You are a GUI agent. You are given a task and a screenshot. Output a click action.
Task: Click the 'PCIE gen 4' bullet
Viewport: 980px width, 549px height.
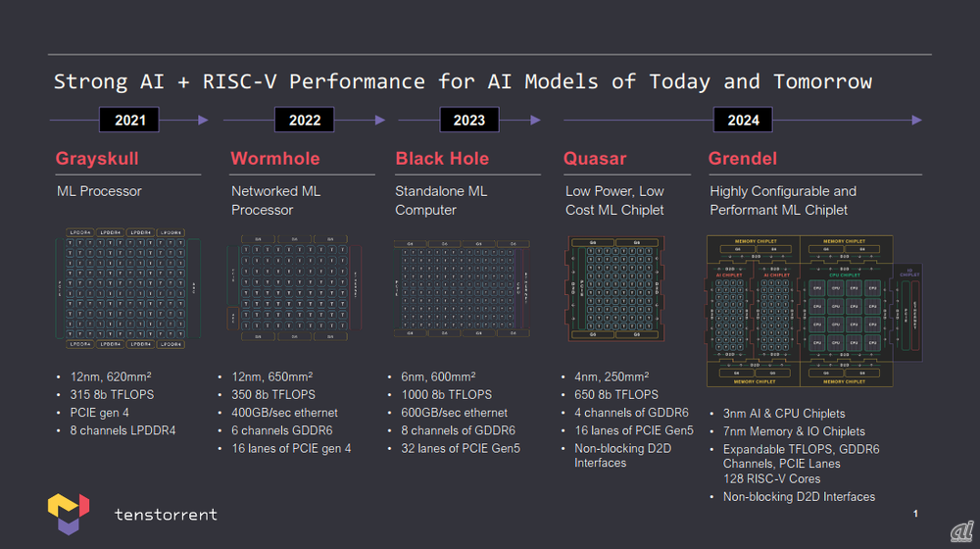click(99, 413)
